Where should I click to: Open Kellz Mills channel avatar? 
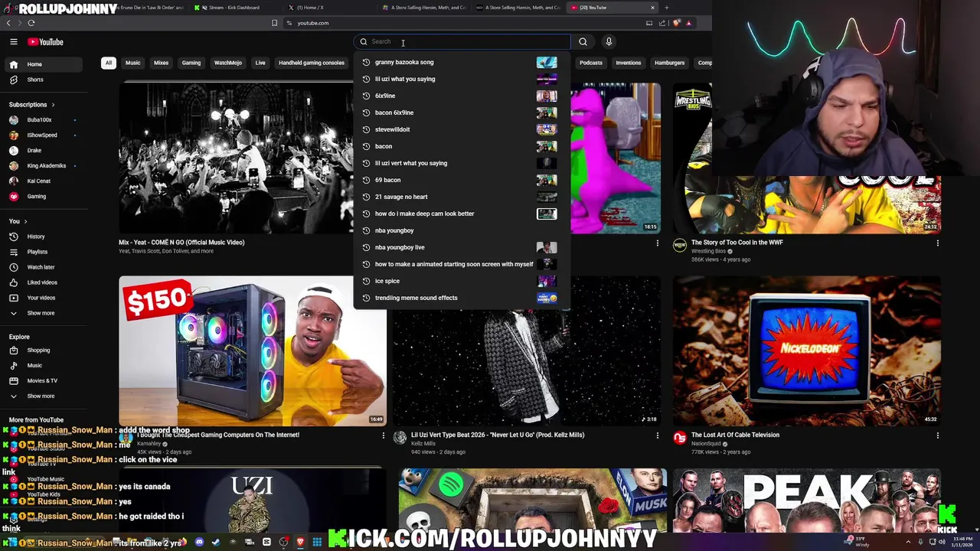point(400,438)
